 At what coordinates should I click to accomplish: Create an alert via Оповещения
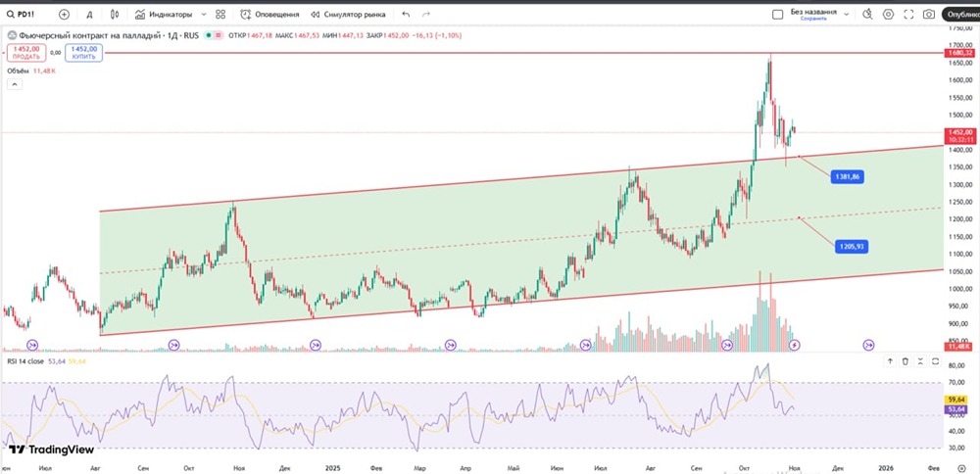coord(269,14)
